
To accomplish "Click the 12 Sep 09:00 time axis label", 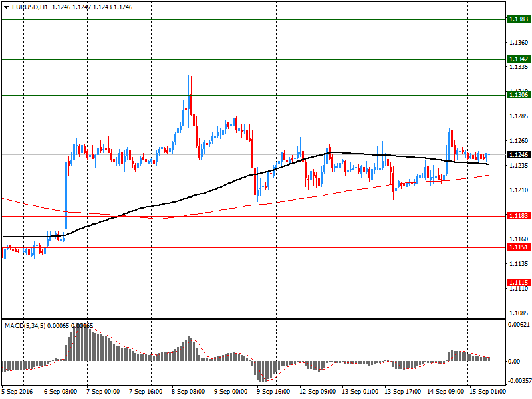I will pos(318,392).
